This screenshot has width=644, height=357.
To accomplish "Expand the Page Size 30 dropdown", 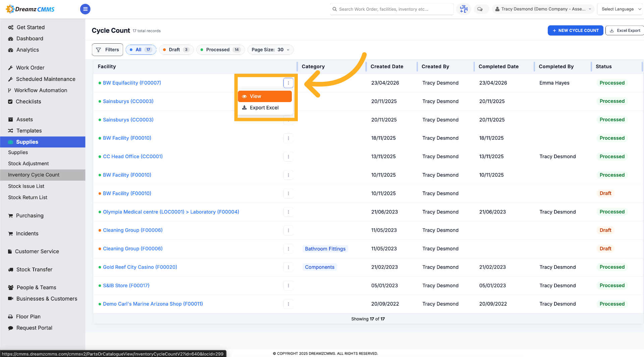I will coord(270,50).
